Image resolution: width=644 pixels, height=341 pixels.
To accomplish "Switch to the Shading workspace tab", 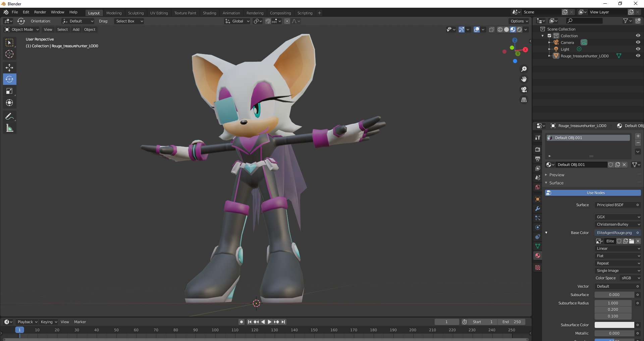I will (209, 13).
